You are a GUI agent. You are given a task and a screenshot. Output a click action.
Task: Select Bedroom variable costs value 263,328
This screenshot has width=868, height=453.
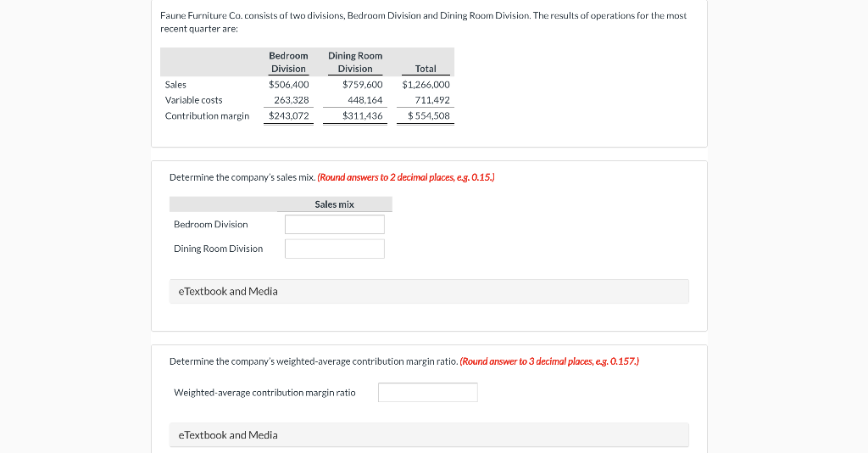point(292,100)
